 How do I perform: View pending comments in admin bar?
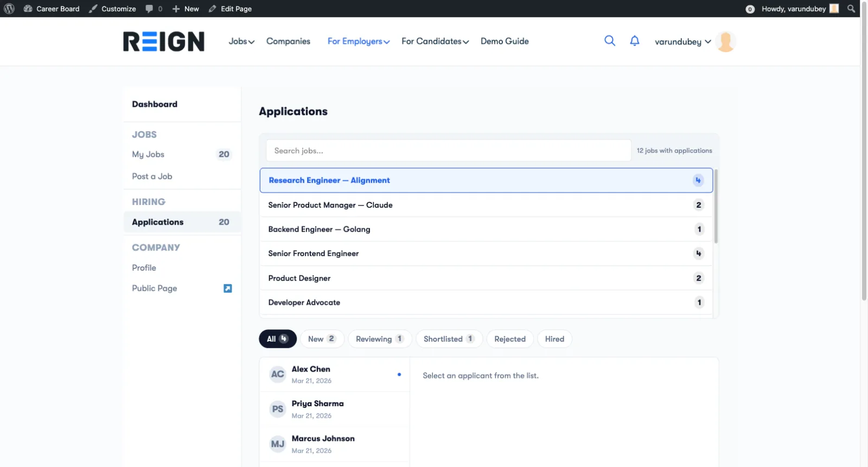click(154, 9)
